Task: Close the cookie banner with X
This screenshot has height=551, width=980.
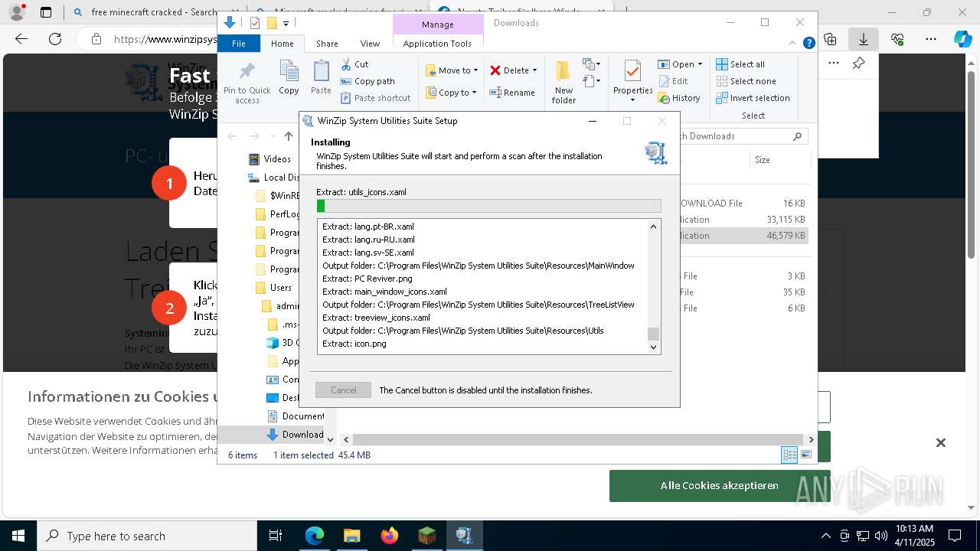Action: tap(941, 442)
